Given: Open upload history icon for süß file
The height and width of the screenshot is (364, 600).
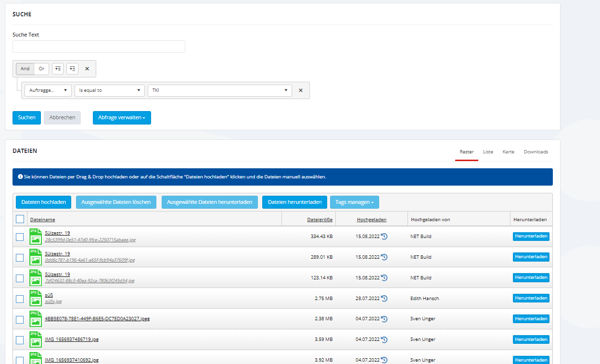Looking at the screenshot, I should coord(384,299).
